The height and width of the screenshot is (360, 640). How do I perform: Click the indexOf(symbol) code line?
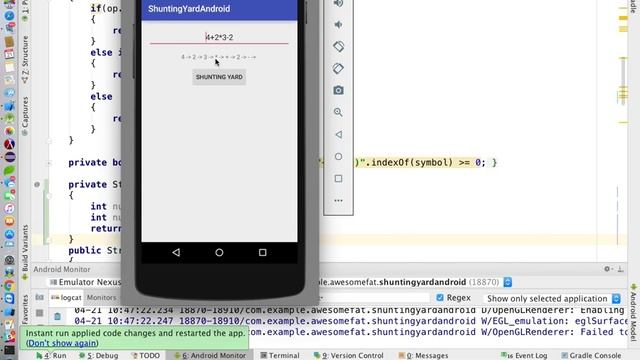tap(427, 162)
